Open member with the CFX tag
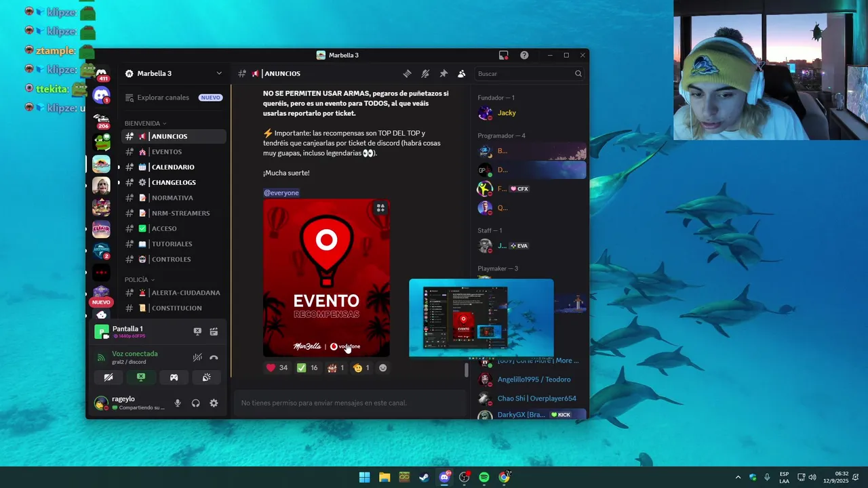Screen dimensions: 868x488 tap(531, 189)
